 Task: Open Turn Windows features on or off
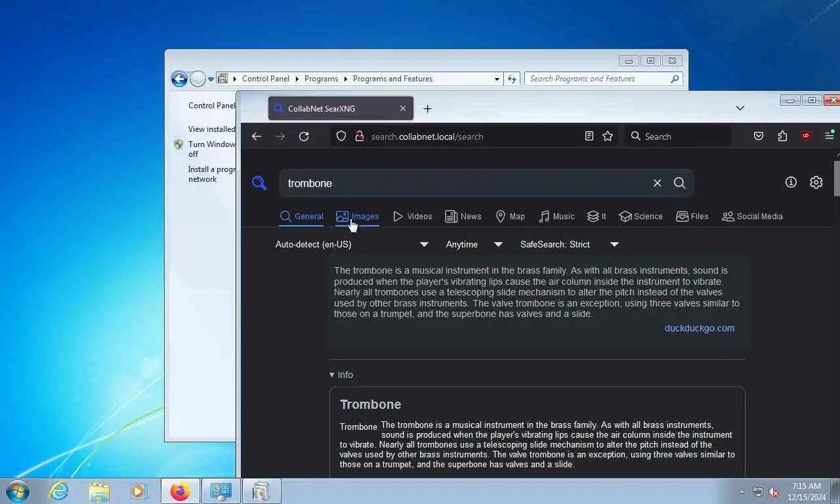211,149
